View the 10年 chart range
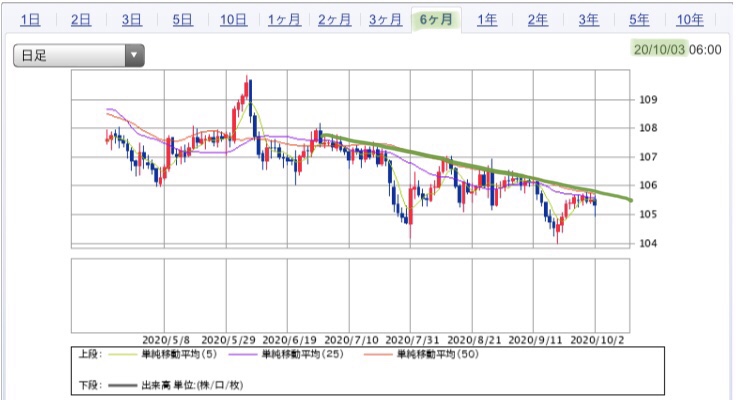The image size is (736, 400). tap(690, 20)
